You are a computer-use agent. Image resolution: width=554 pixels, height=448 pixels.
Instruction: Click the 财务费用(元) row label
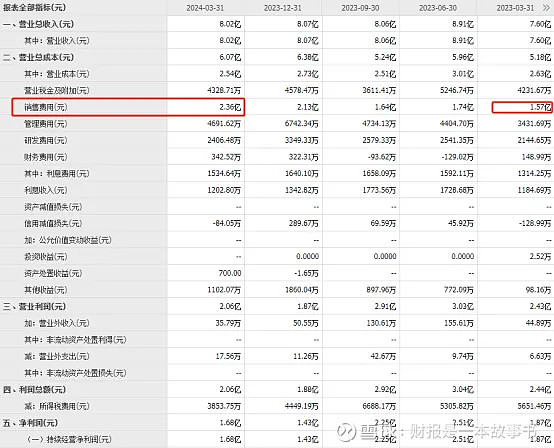coord(46,157)
